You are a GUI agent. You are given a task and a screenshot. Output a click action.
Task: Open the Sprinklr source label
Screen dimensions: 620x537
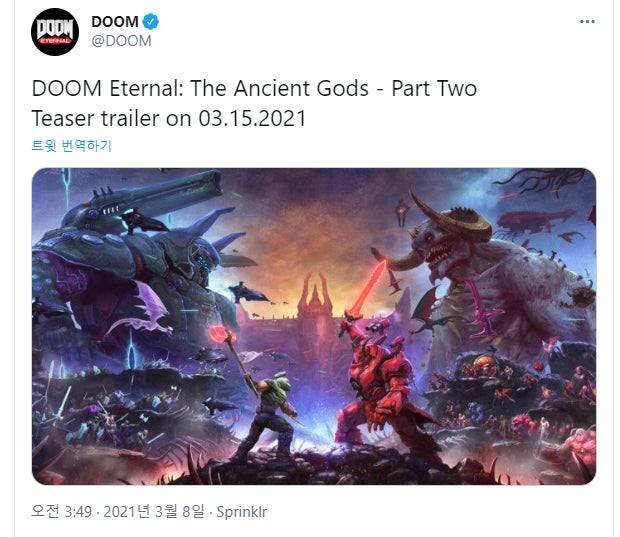click(242, 512)
